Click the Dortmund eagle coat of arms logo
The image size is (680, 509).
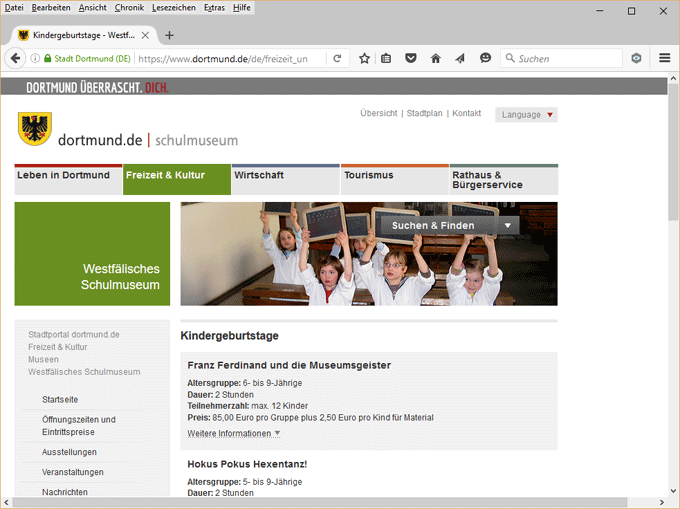pos(35,129)
